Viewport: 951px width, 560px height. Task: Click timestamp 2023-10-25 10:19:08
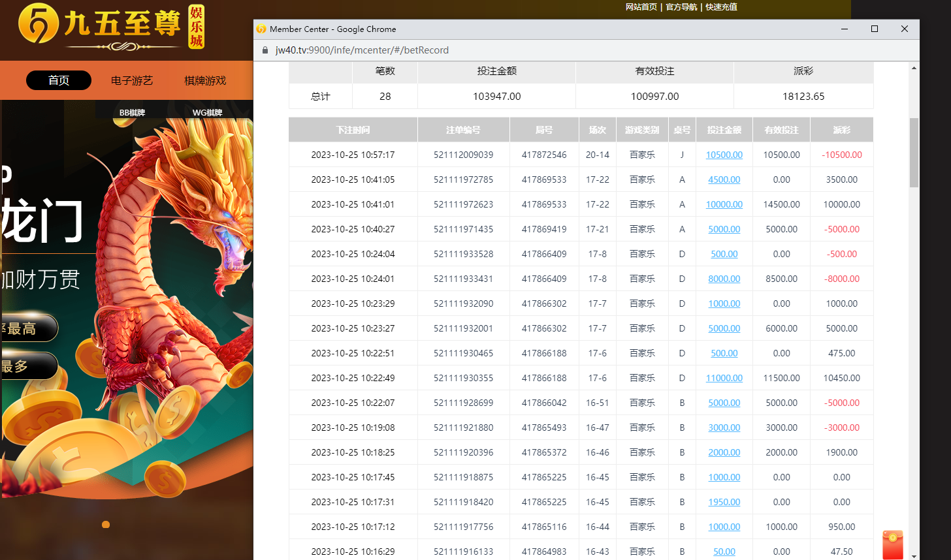click(353, 428)
